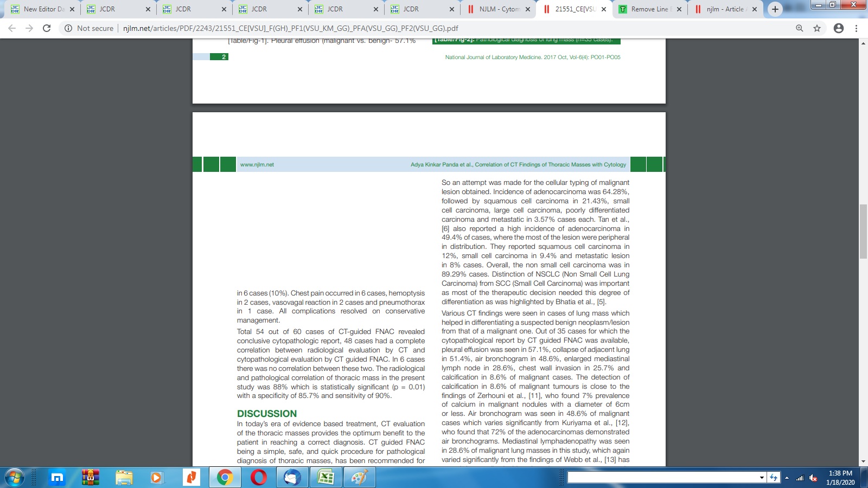Go forward with the browser arrow
Screen dimensions: 868x488
coord(29,28)
